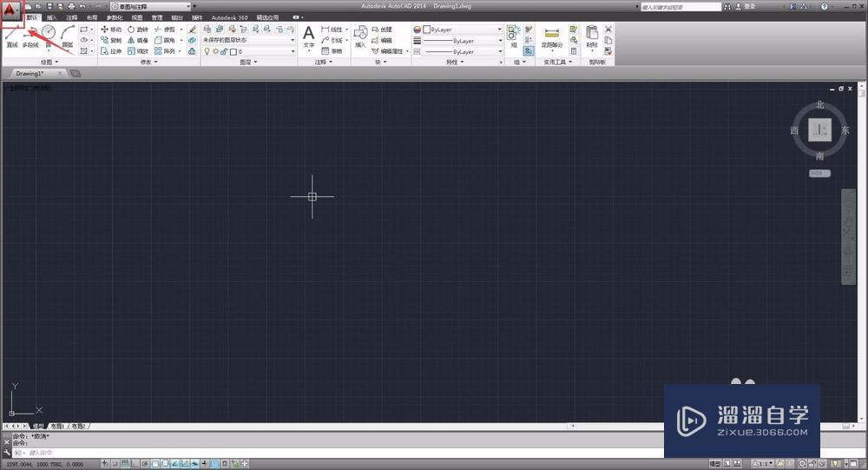Click the Insert block (插入) icon
The height and width of the screenshot is (470, 868).
(x=360, y=36)
